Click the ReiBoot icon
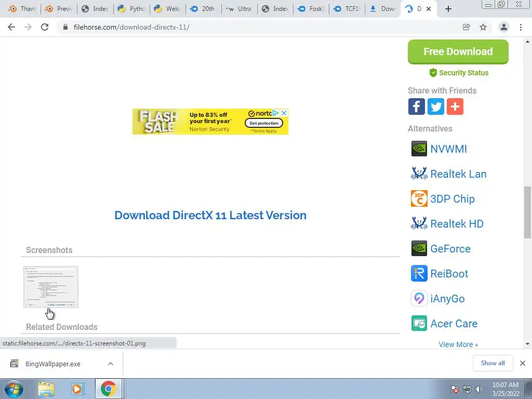This screenshot has height=399, width=532. tap(419, 273)
